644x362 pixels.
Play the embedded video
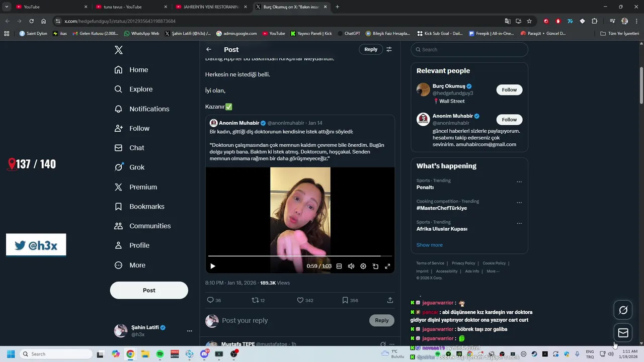[213, 266]
